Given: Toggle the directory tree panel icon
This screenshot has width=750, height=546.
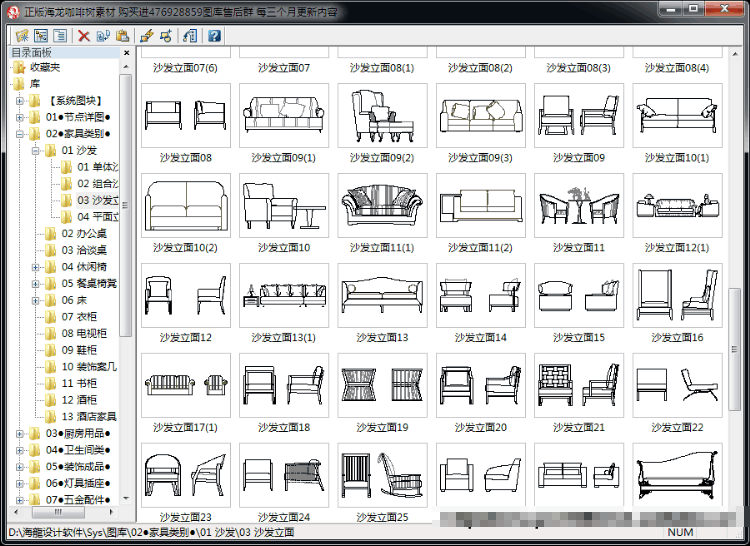Looking at the screenshot, I should click(41, 36).
